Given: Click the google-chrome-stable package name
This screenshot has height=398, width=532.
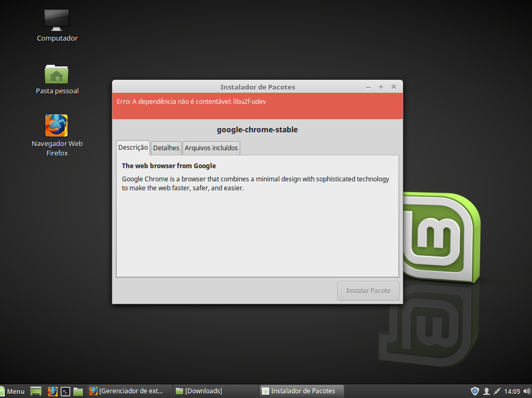Looking at the screenshot, I should [x=257, y=130].
